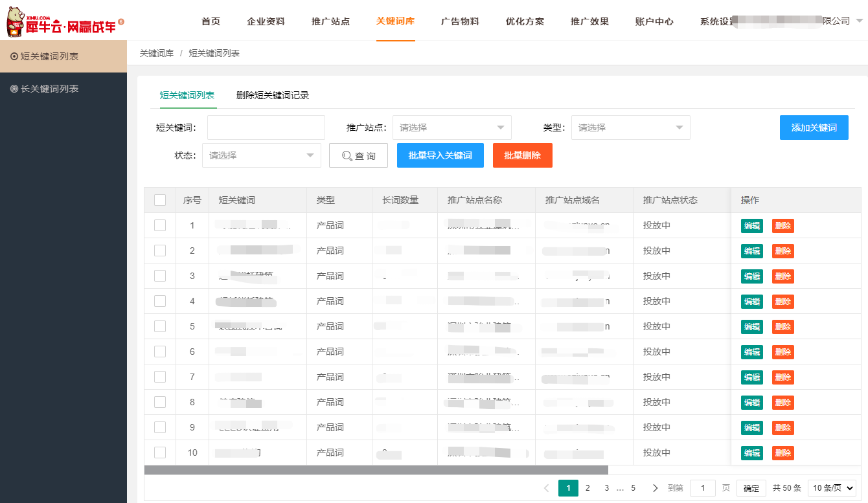Open 账户中心 in top navigation
Viewport: 868px width, 503px height.
654,21
